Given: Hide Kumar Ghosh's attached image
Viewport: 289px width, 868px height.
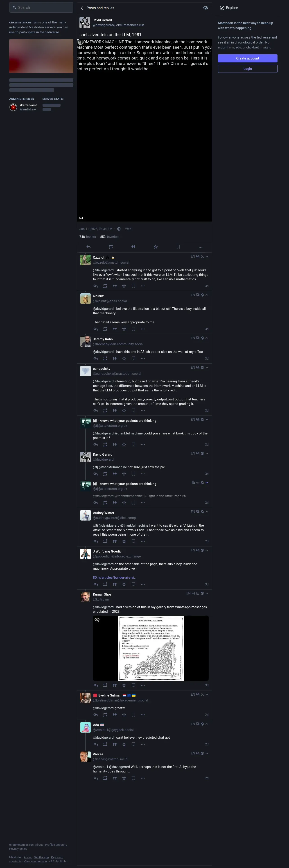Looking at the screenshot, I should (97, 620).
